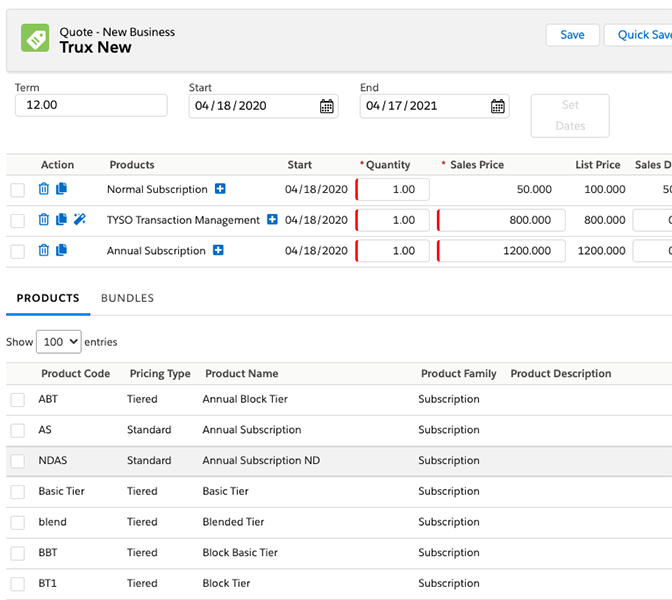The image size is (672, 600).
Task: Clone the Normal Subscription line
Action: tap(61, 189)
